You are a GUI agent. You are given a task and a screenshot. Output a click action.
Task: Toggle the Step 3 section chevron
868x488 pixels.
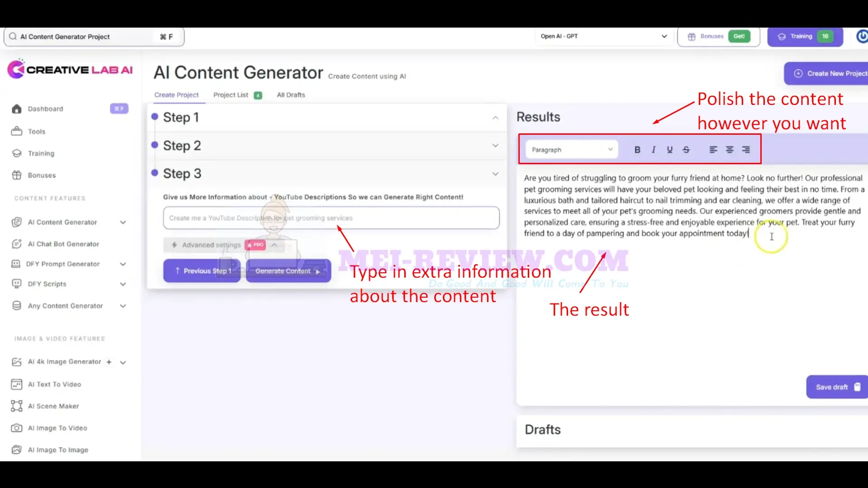coord(496,174)
